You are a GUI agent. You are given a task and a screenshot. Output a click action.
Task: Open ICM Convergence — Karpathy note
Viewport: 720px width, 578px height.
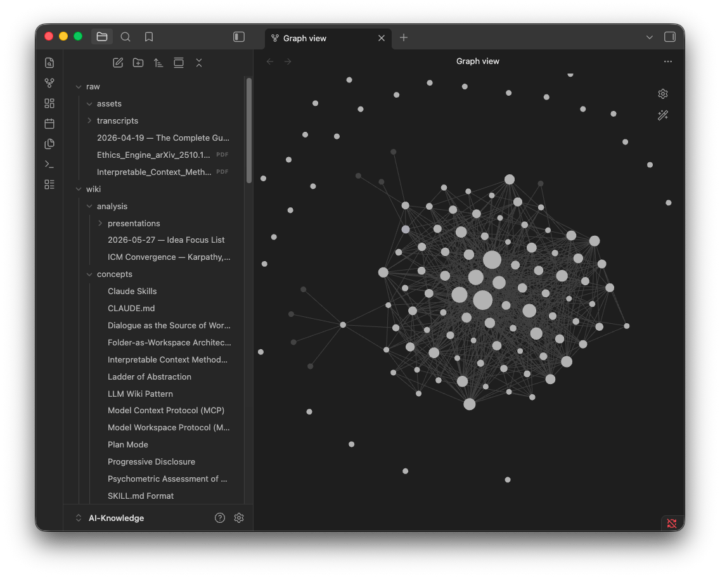pos(168,257)
